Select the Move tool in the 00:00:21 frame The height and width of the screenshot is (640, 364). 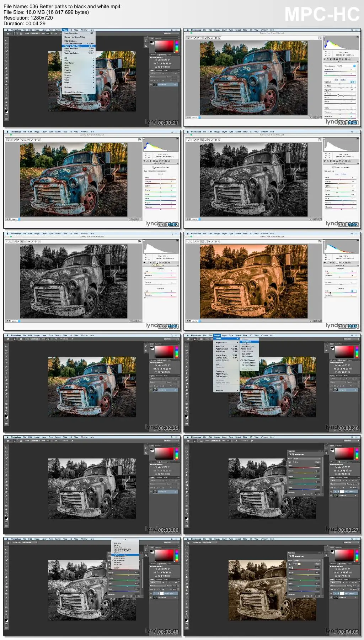(x=6, y=40)
